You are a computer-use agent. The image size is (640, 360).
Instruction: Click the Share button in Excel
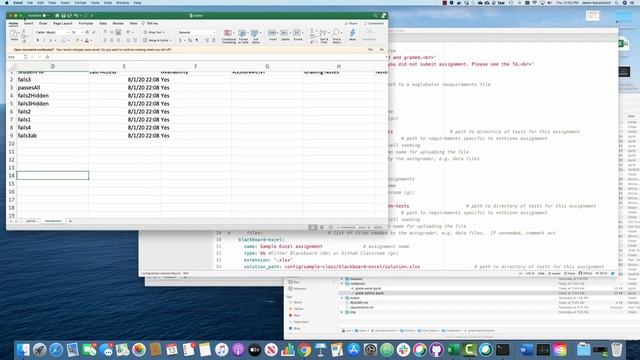tap(351, 23)
